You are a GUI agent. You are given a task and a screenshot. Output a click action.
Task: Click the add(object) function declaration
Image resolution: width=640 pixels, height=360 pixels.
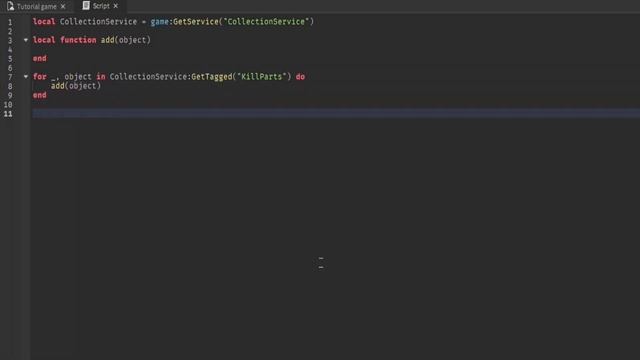[126, 40]
